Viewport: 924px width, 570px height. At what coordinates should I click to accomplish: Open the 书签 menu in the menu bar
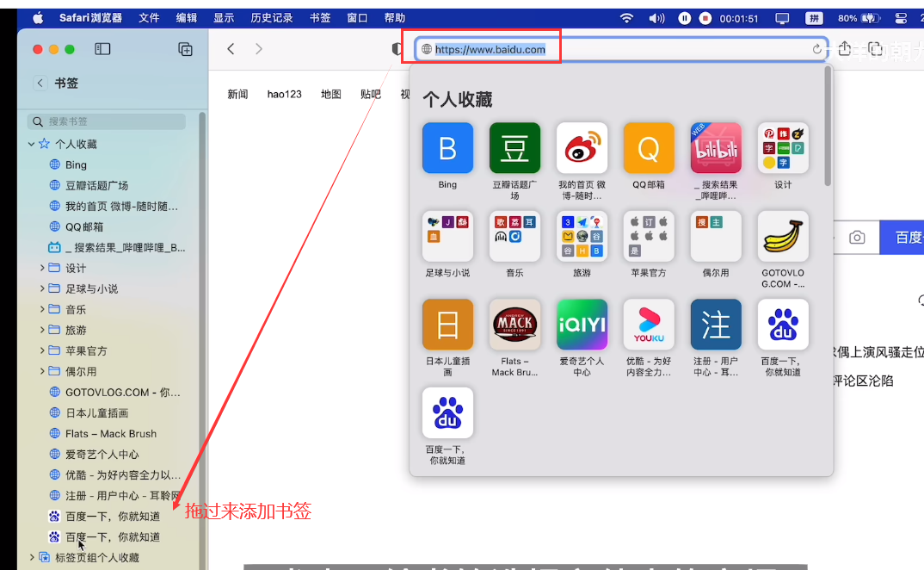click(320, 18)
